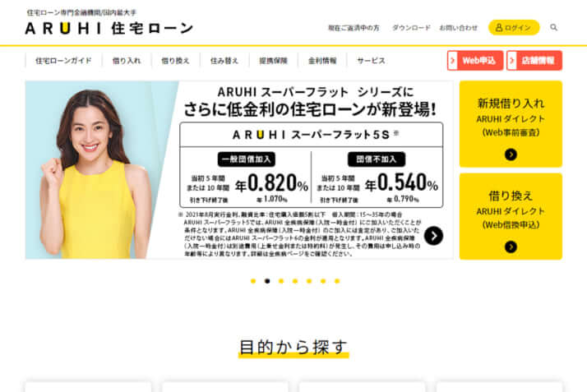Viewport: 587px width, 392px height.
Task: Click the 団信不加入 label
Action: coord(377,159)
